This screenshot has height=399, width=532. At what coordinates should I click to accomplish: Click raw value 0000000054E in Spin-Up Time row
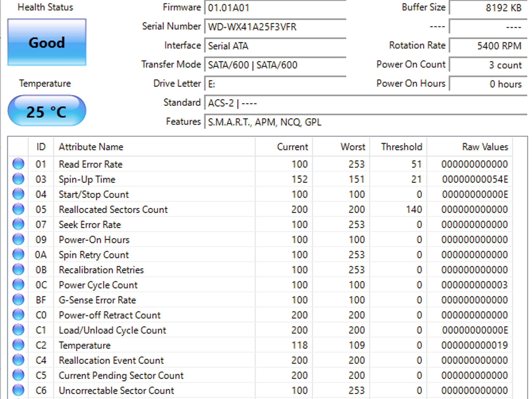click(475, 179)
